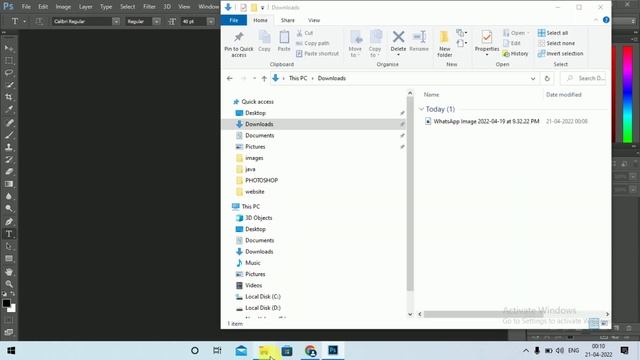The width and height of the screenshot is (640, 360).
Task: Select the Rectangular Marquee tool
Action: pos(9,60)
